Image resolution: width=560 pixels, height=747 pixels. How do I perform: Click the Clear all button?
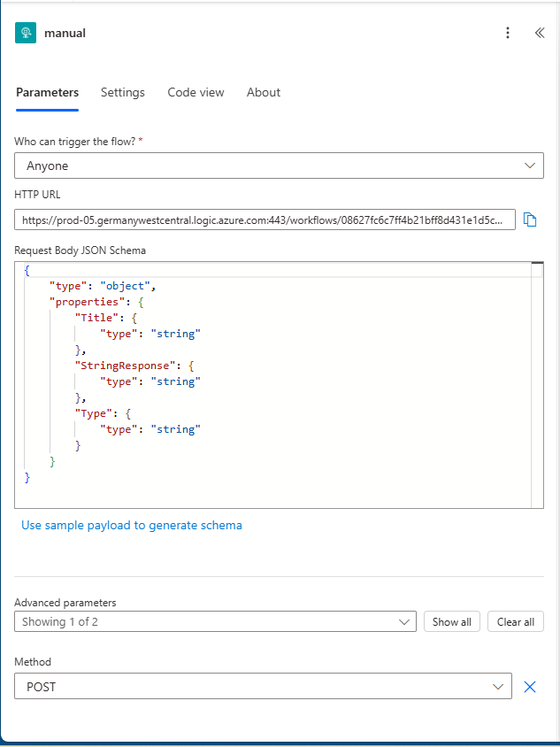pyautogui.click(x=515, y=622)
